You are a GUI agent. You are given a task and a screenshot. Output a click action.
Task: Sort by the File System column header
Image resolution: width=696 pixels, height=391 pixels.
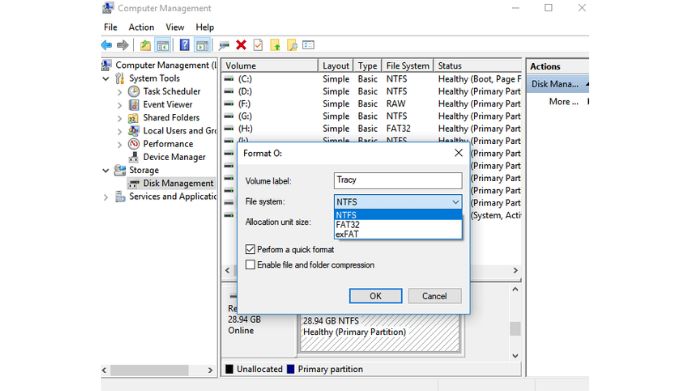(x=407, y=66)
